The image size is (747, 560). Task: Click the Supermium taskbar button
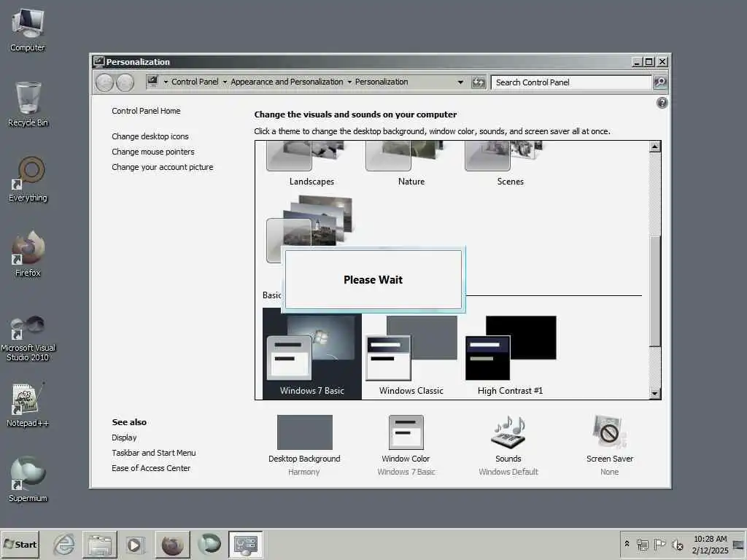(x=209, y=544)
